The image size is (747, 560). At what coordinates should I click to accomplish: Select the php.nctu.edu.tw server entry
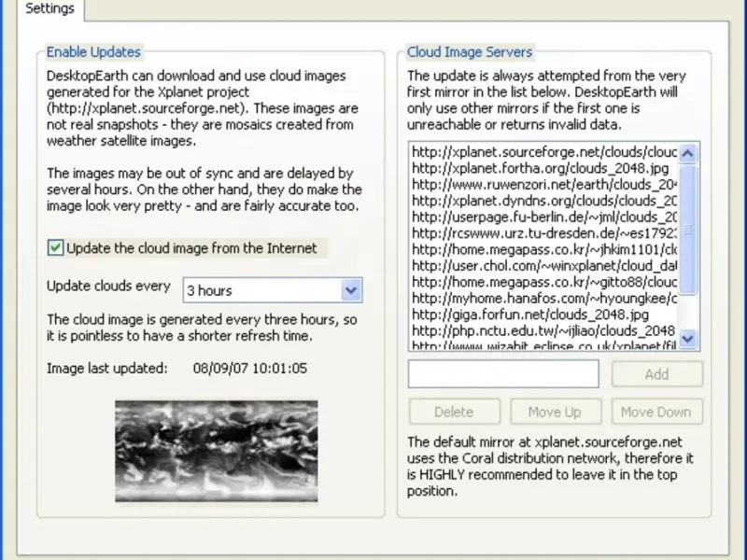pos(543,330)
